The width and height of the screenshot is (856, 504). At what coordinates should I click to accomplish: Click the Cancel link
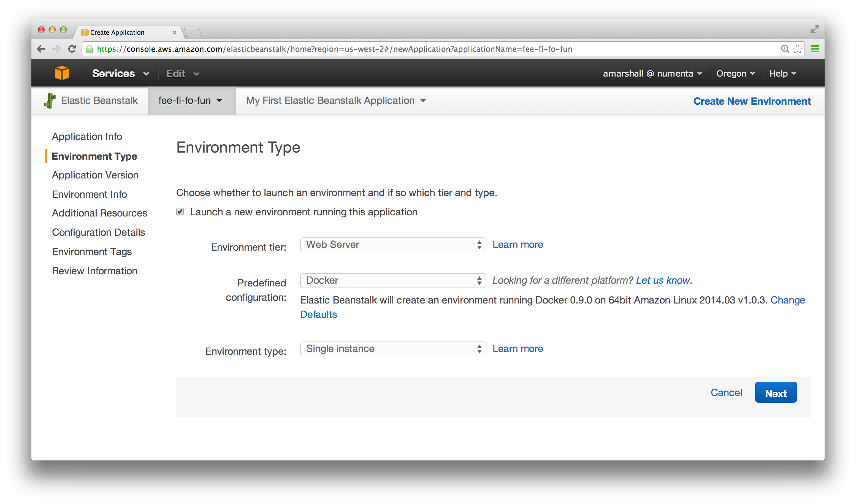[726, 393]
